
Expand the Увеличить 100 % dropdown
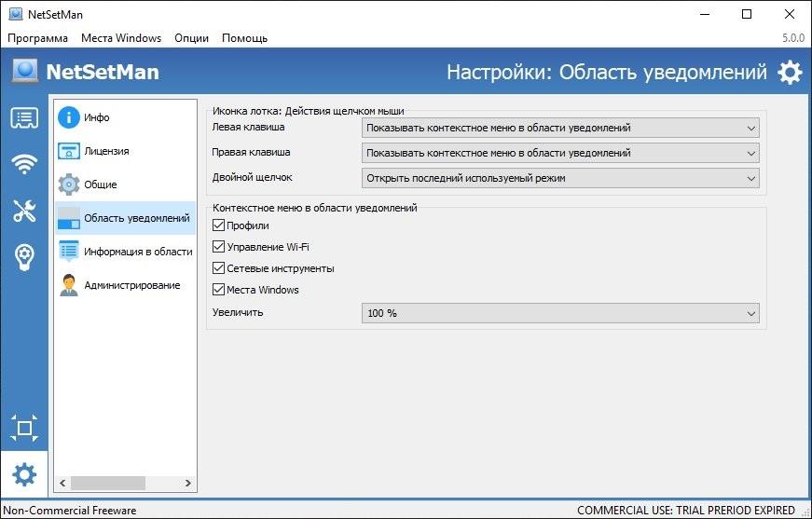559,314
